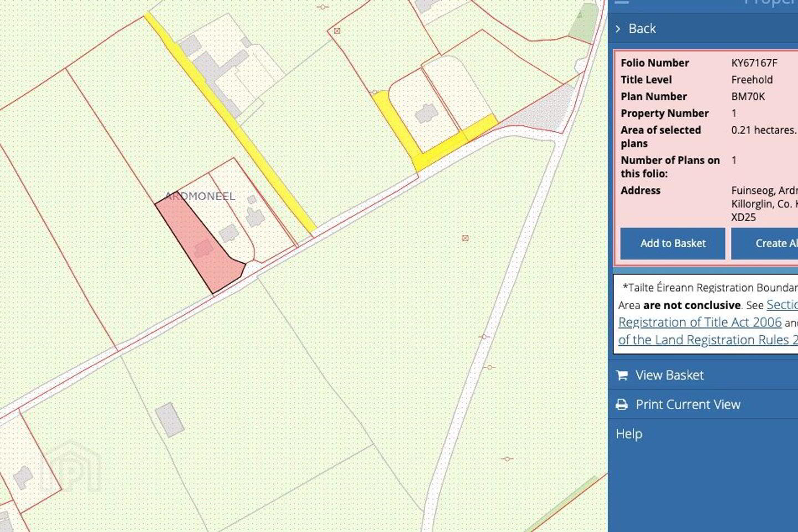Click the ARDMONEEL townland label on the map
This screenshot has width=798, height=532.
(x=200, y=196)
